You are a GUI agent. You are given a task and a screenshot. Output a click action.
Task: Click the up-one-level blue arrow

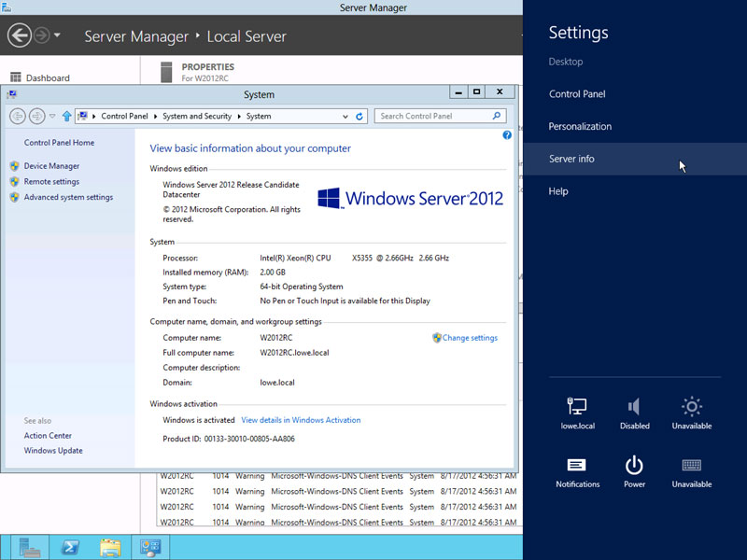tap(66, 116)
